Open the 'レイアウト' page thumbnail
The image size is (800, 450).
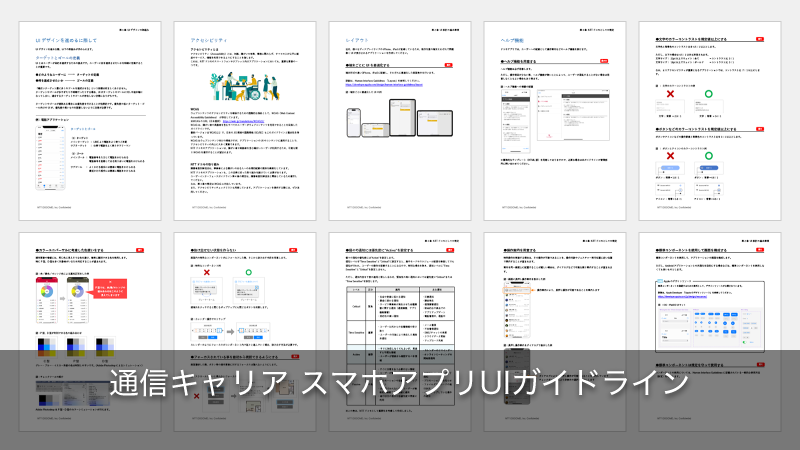(x=400, y=121)
